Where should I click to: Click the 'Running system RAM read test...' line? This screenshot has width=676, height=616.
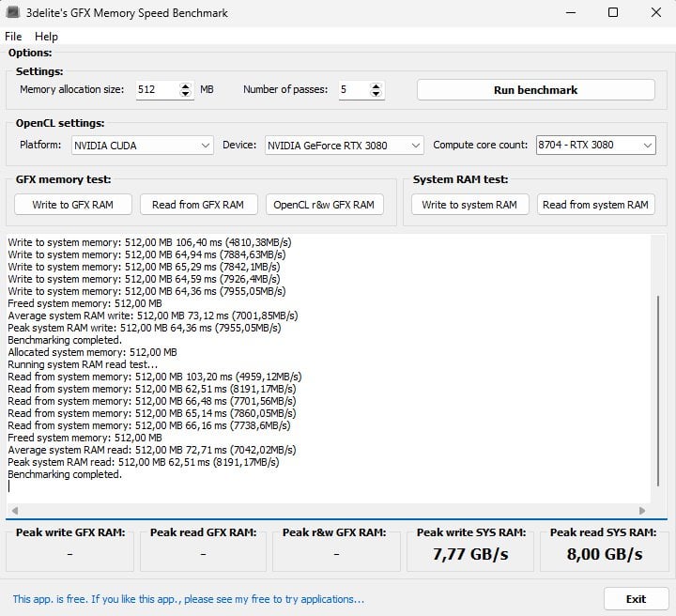[83, 364]
